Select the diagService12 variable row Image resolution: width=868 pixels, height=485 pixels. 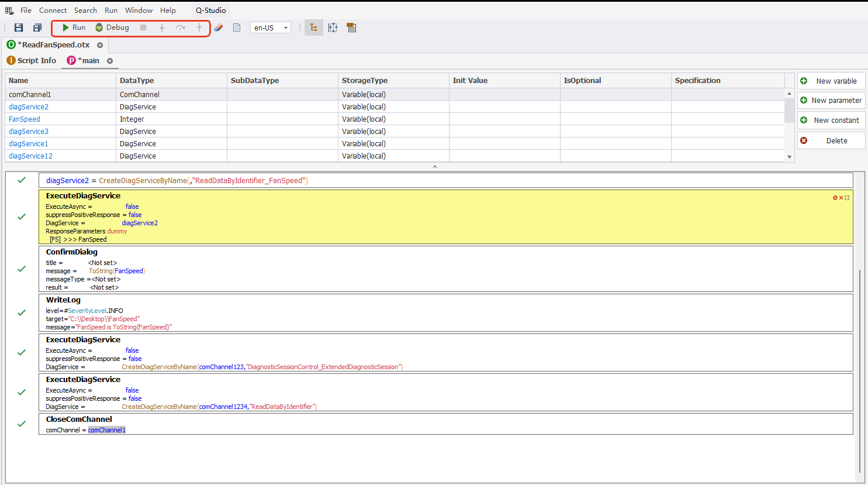coord(395,156)
